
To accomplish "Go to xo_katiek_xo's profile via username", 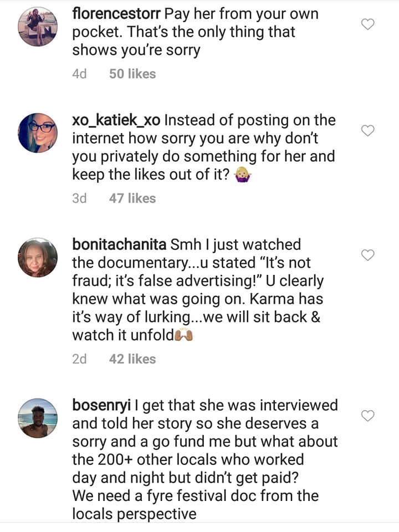I will click(116, 120).
